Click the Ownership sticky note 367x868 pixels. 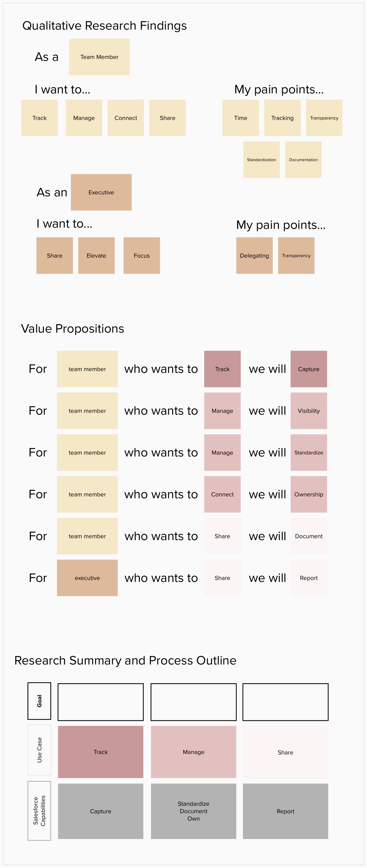tap(308, 494)
